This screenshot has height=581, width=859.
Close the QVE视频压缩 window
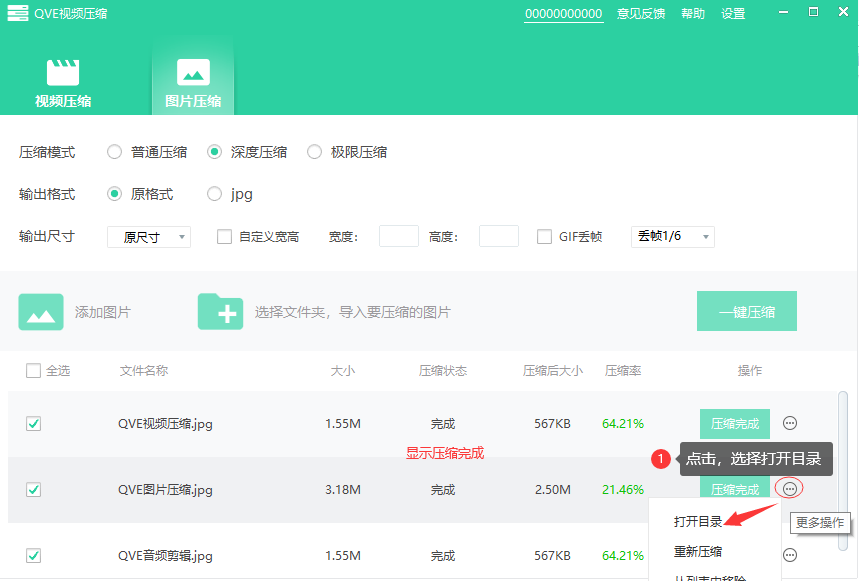pyautogui.click(x=844, y=12)
